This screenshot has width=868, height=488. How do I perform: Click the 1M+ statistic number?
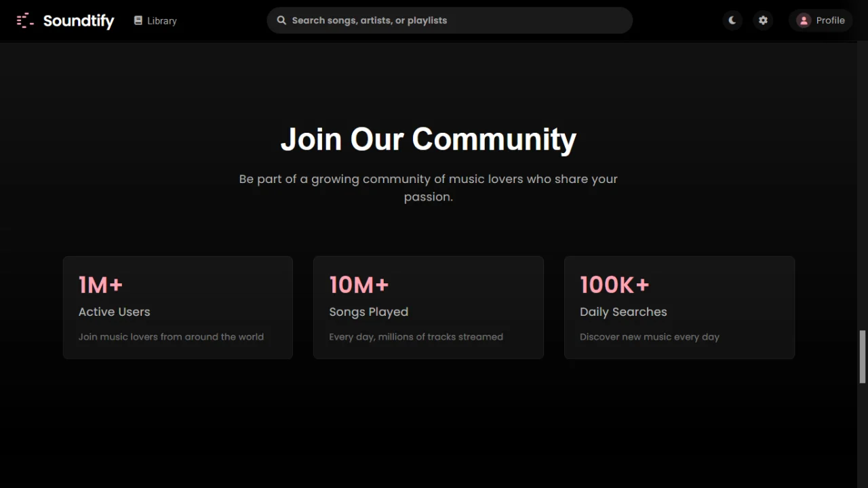point(100,285)
